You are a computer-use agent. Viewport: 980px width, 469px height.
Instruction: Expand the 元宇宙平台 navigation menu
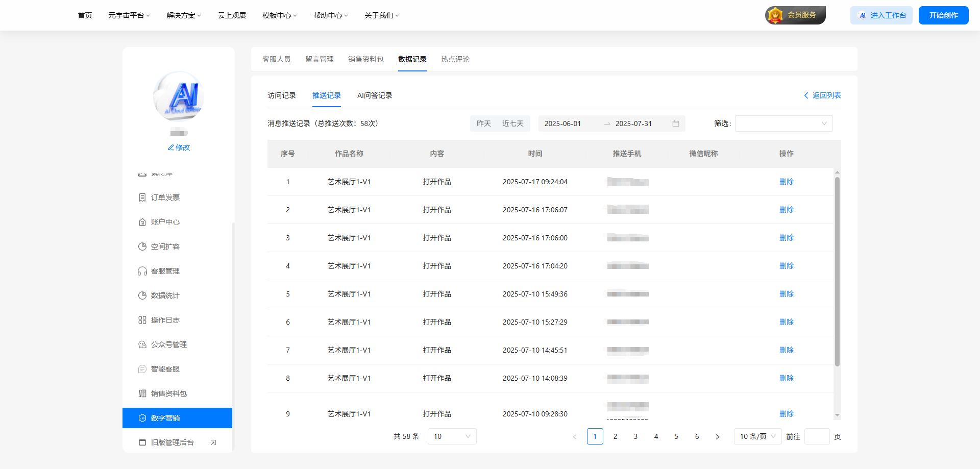pyautogui.click(x=129, y=15)
